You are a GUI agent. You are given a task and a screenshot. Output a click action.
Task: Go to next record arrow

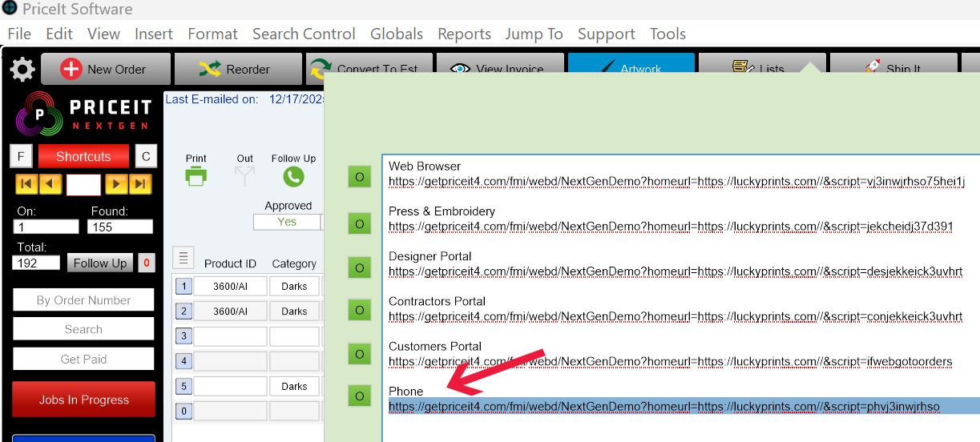[x=117, y=184]
